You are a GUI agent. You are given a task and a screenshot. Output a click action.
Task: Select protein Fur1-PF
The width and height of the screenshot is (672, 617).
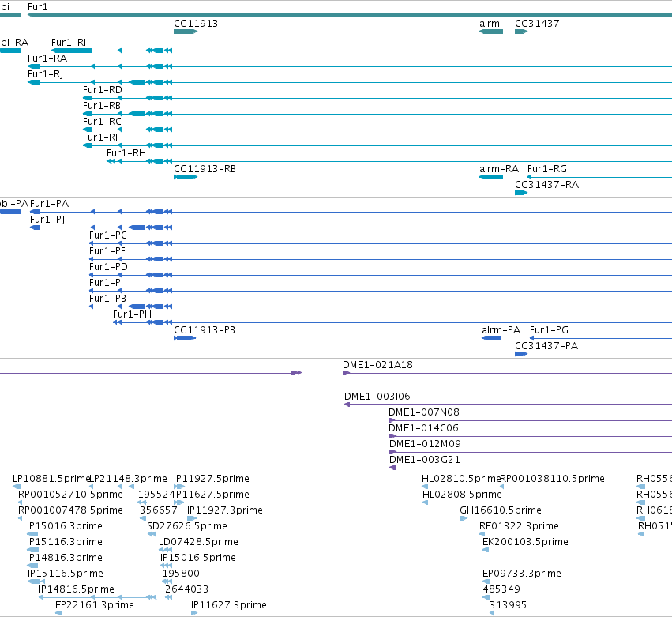tap(381, 259)
